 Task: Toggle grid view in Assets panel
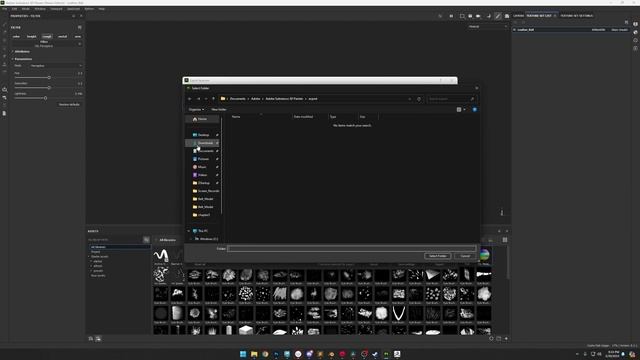tap(505, 240)
